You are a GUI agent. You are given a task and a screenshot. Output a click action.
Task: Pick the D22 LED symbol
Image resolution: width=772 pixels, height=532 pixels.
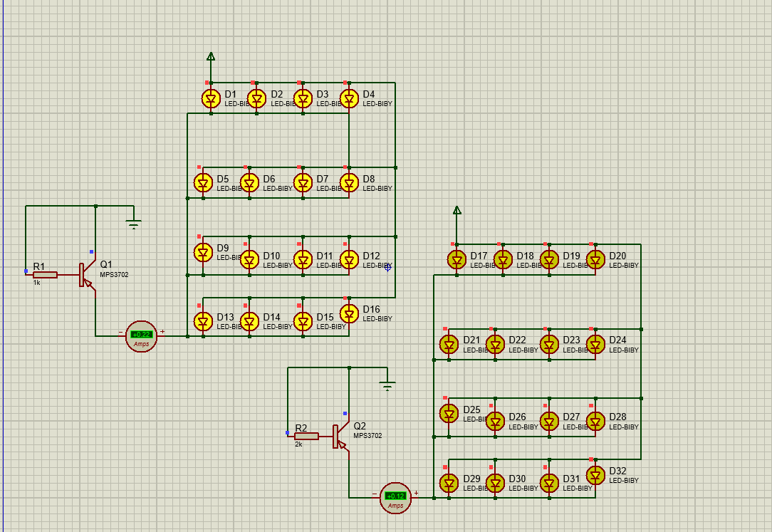495,345
